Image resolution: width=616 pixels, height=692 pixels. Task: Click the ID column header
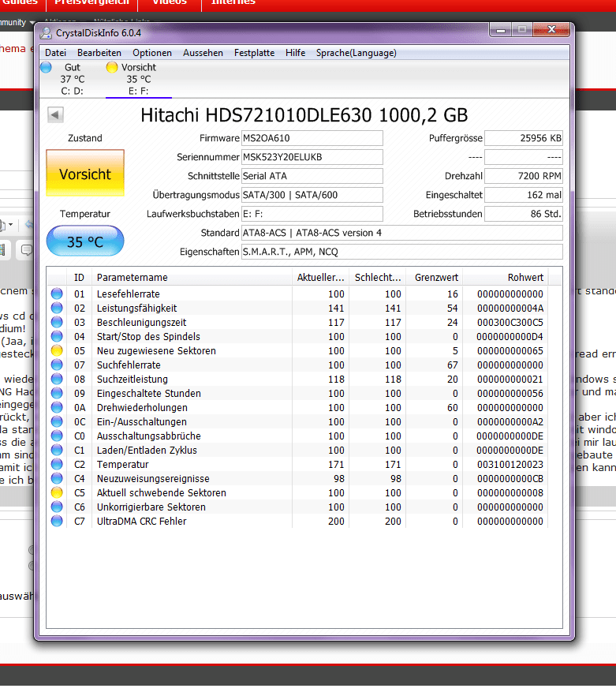tap(79, 278)
